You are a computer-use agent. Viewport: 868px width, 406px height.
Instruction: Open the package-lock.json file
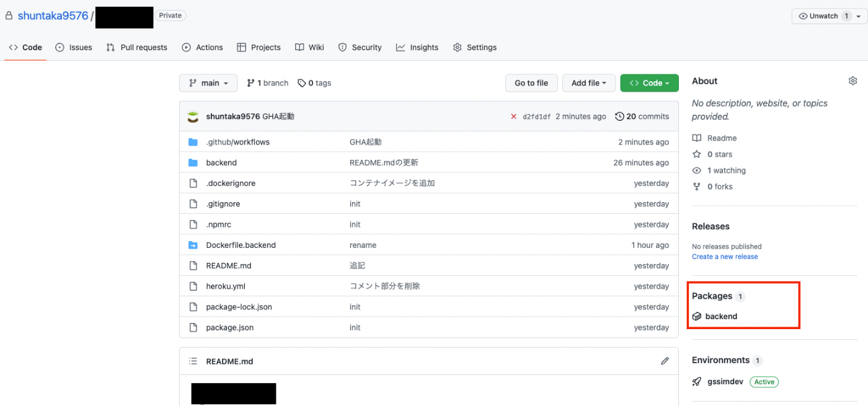[239, 307]
